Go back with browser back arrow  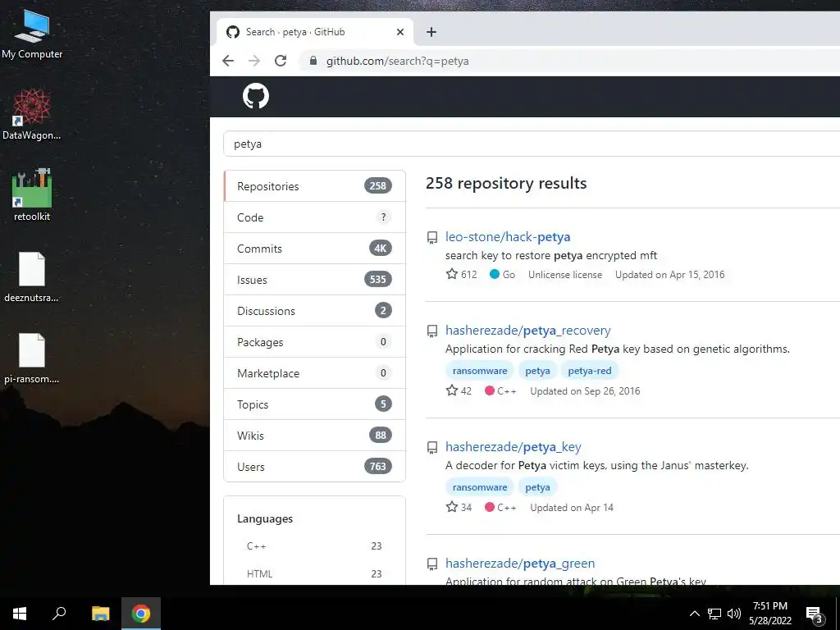coord(228,61)
